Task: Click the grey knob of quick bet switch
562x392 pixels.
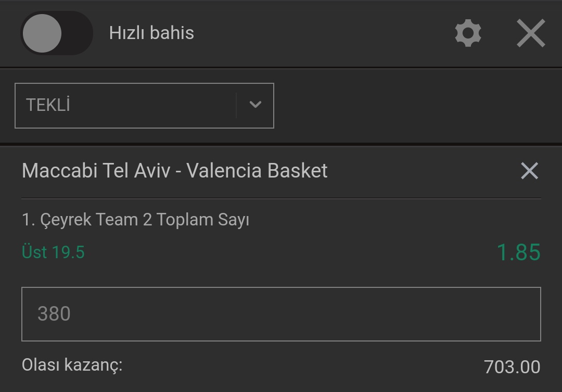Action: [x=42, y=33]
